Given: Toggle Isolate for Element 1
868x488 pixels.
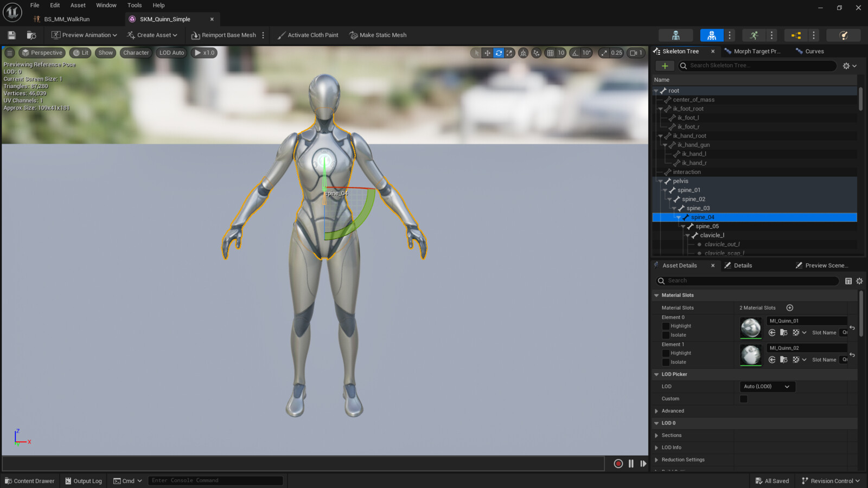Looking at the screenshot, I should click(x=666, y=362).
